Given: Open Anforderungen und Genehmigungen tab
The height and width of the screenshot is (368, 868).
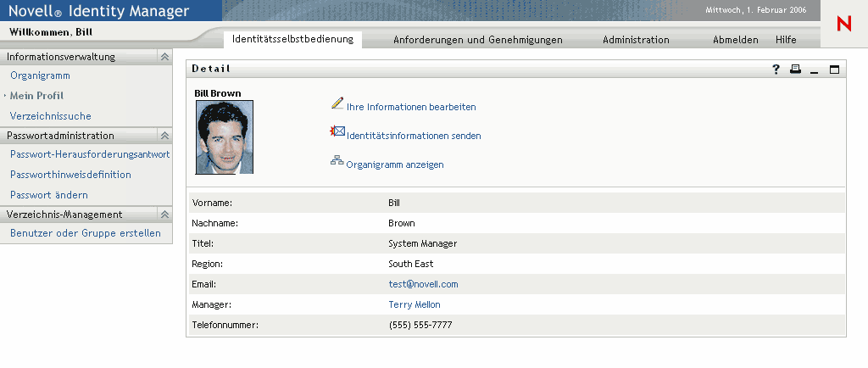Looking at the screenshot, I should pyautogui.click(x=478, y=40).
